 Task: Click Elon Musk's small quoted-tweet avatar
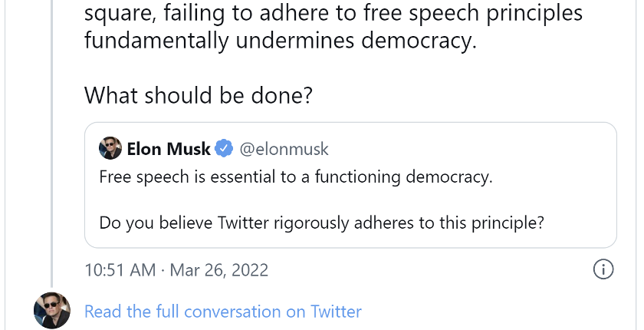coord(110,148)
